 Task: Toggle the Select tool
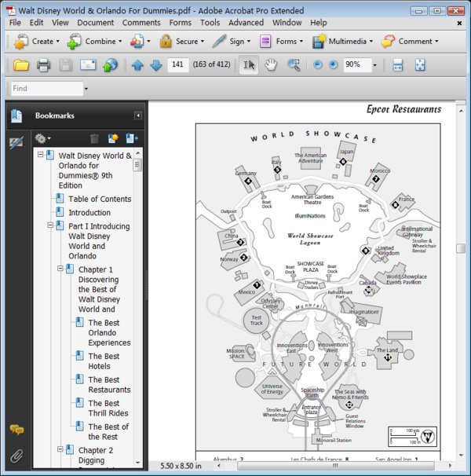pos(248,65)
